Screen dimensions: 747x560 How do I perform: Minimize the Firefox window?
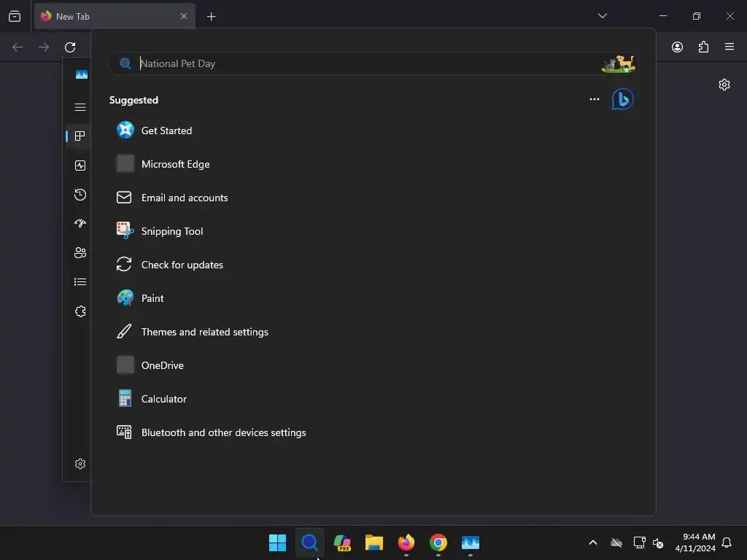coord(662,16)
